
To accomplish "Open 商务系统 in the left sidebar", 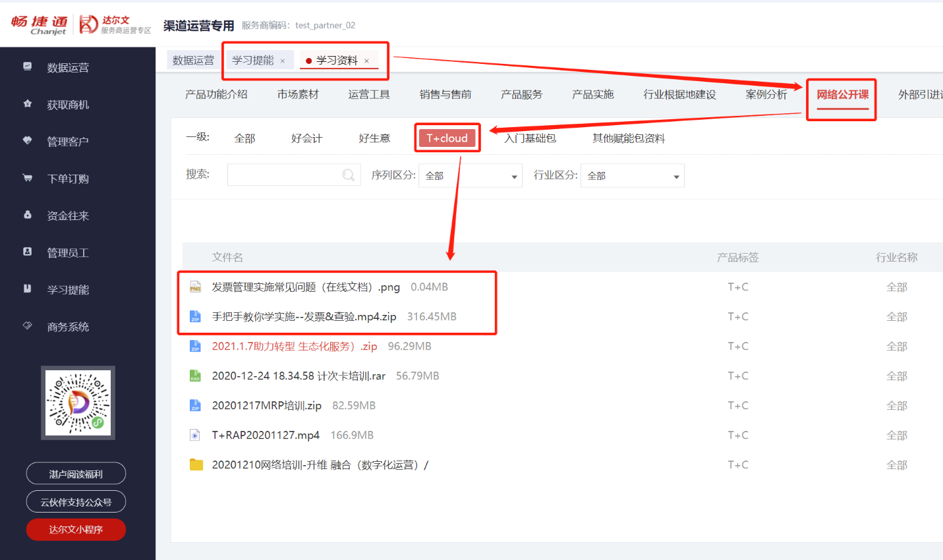I will point(68,327).
